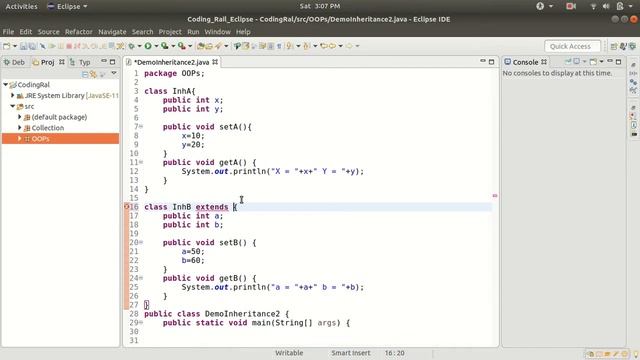Screen dimensions: 640x360
Task: Click Display Selected Console icon
Action: (x=576, y=61)
